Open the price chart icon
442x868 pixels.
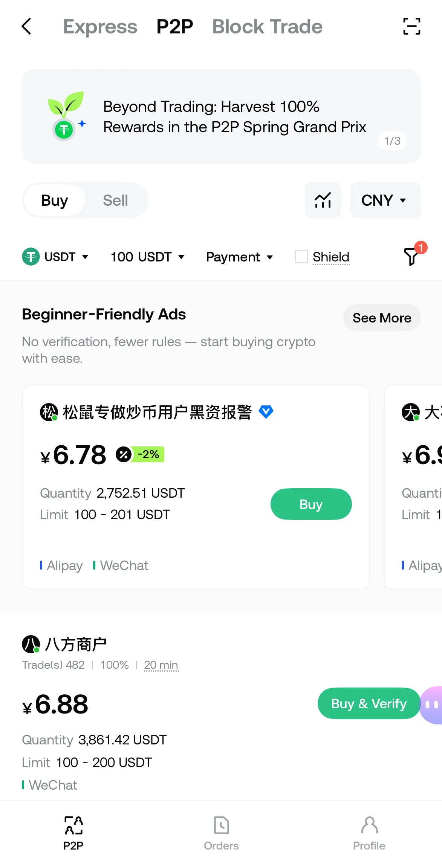(323, 200)
